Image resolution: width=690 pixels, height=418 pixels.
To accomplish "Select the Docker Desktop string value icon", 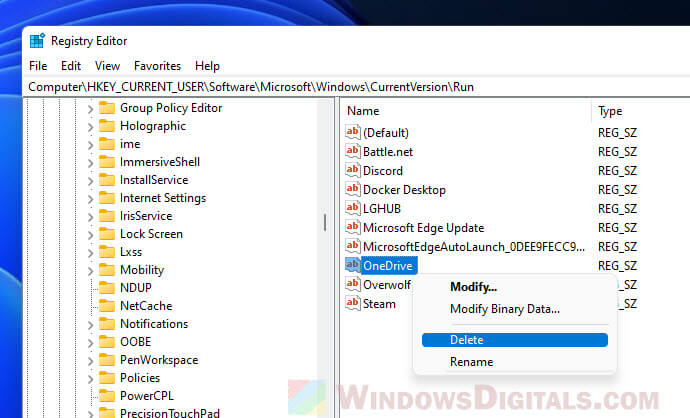I will coord(352,189).
